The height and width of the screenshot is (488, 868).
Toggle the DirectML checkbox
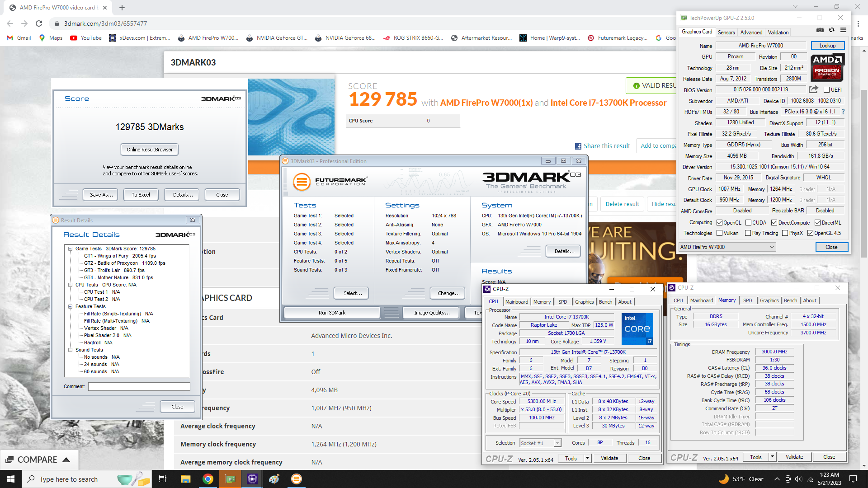817,223
